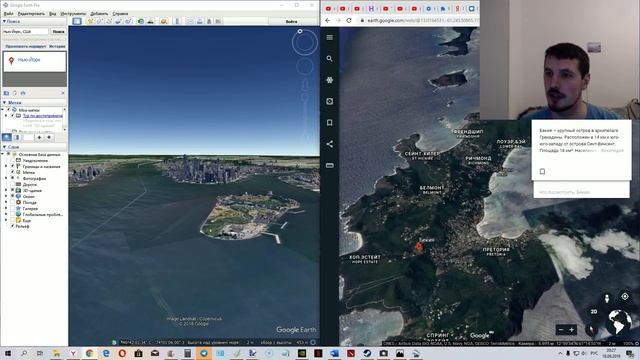Add a placemark with the yellow pushpin icon
Viewport: 640px width, 360px height.
90,21
